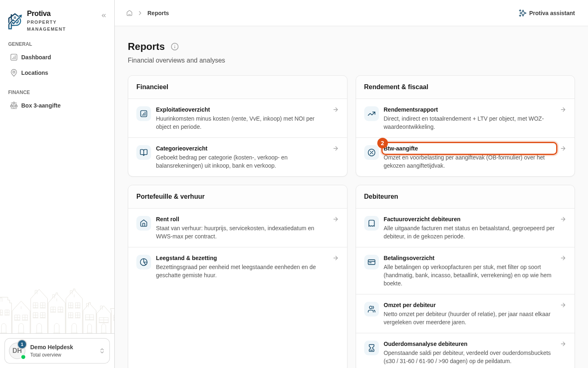Image resolution: width=588 pixels, height=368 pixels.
Task: Click the home breadcrumb icon
Action: [129, 13]
